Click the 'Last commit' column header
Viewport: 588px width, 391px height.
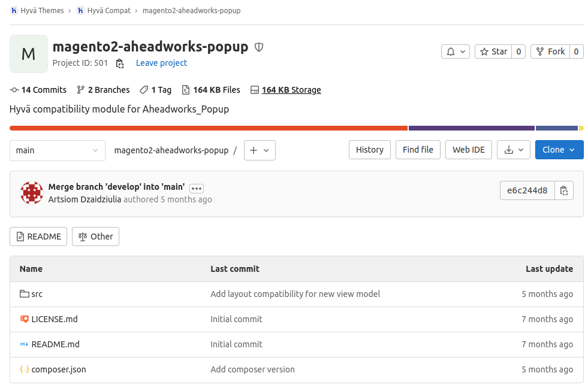click(x=235, y=269)
